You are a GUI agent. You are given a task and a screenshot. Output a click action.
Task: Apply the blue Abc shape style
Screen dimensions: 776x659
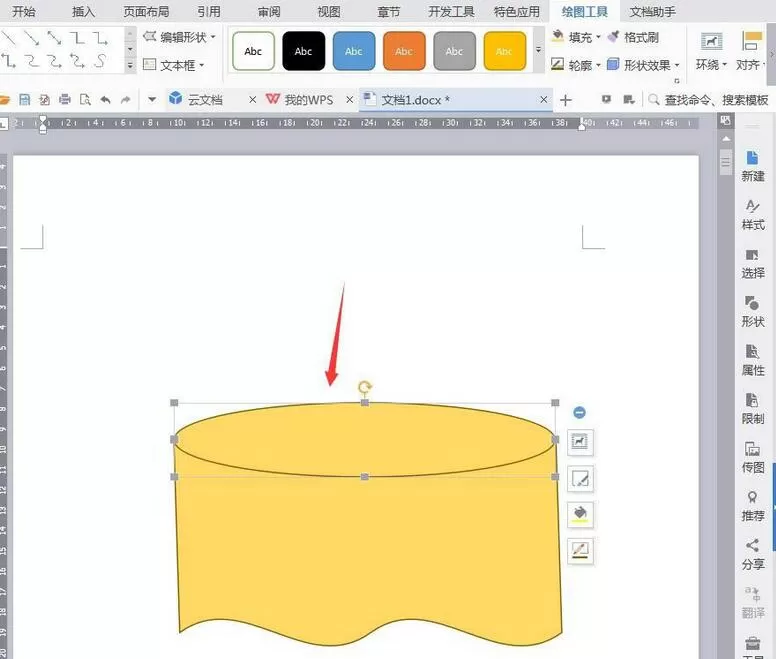point(354,51)
